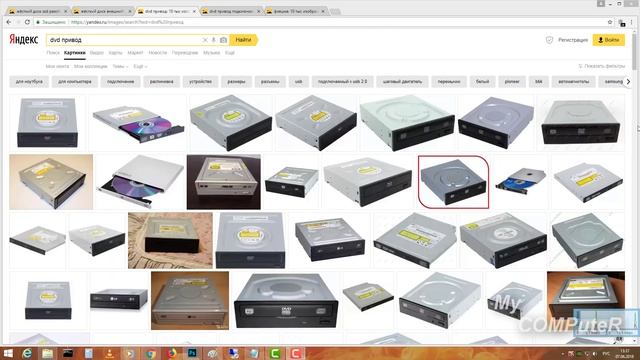This screenshot has width=640, height=360.
Task: Open the Новости section
Action: 158,53
